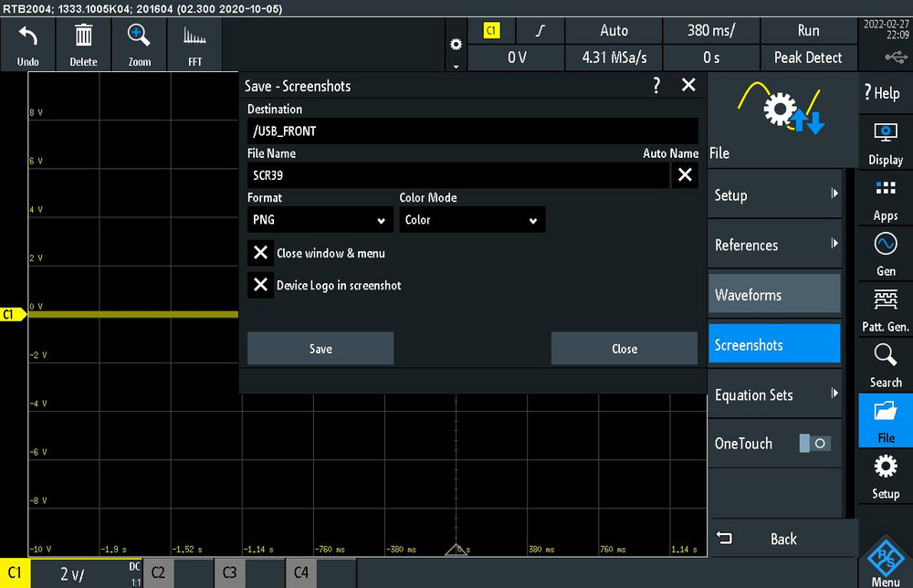913x588 pixels.
Task: Click the R&S Menu diamond logo
Action: click(x=886, y=561)
